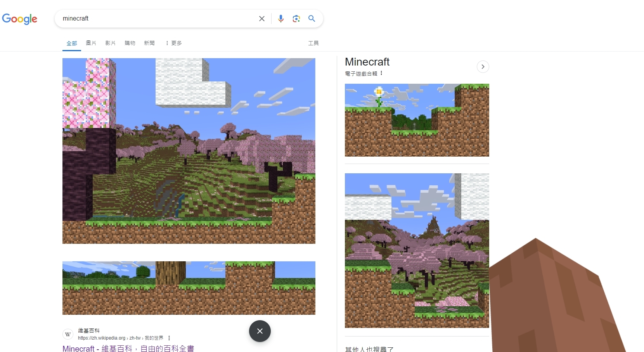Click the Google logo
Image resolution: width=644 pixels, height=352 pixels.
pos(20,19)
